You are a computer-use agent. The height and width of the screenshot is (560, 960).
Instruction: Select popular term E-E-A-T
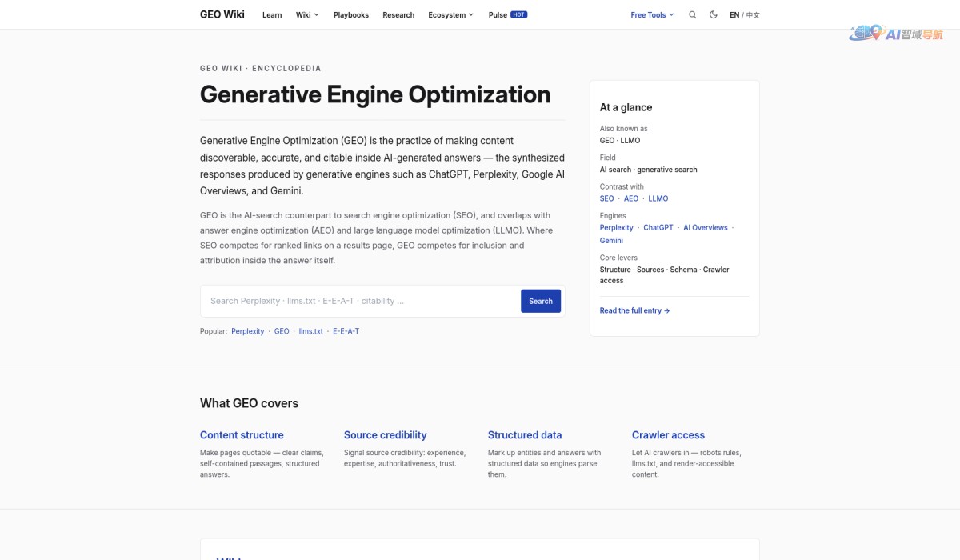346,331
